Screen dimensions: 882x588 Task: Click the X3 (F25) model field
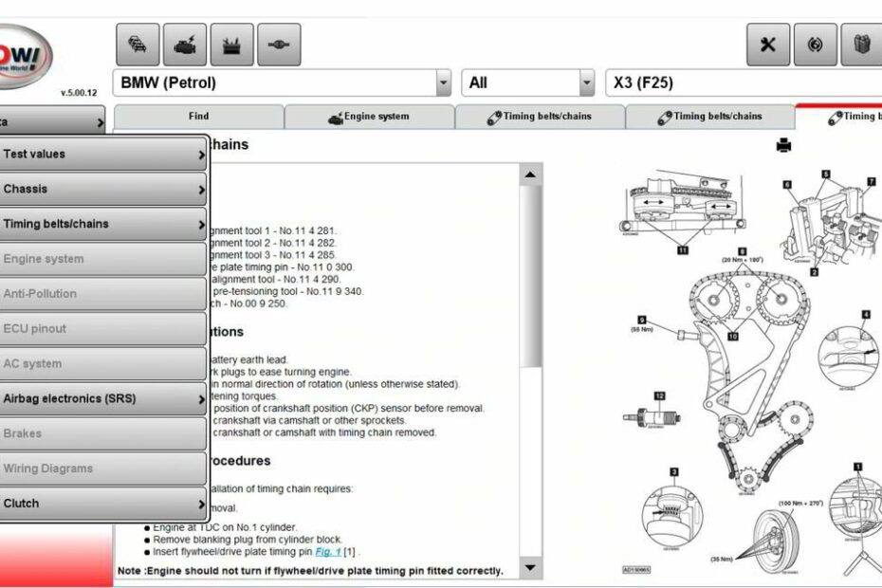(744, 83)
